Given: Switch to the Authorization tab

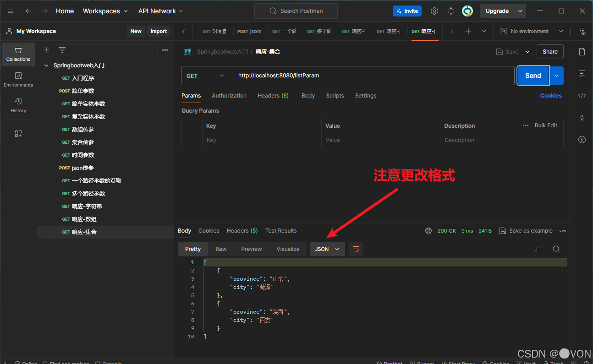Looking at the screenshot, I should [229, 96].
